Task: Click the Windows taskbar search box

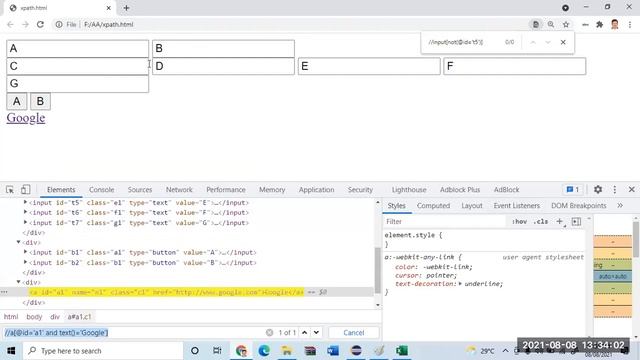Action: click(103, 351)
